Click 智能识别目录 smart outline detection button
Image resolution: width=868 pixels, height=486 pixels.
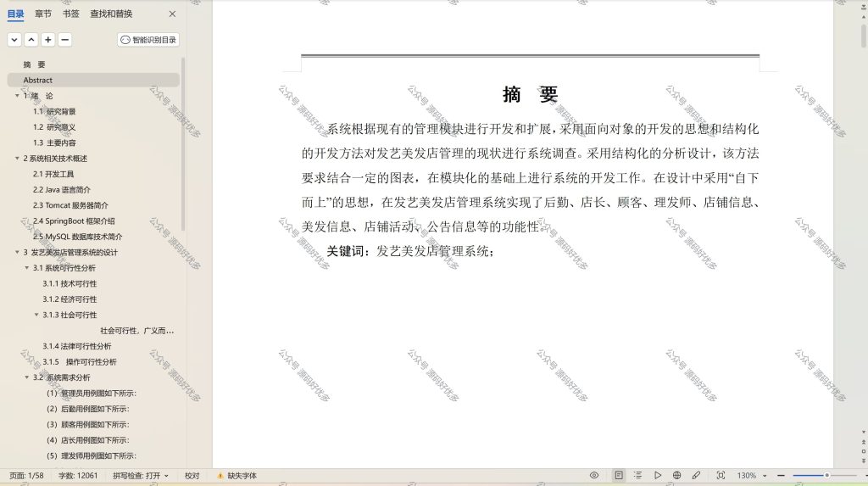coord(148,40)
